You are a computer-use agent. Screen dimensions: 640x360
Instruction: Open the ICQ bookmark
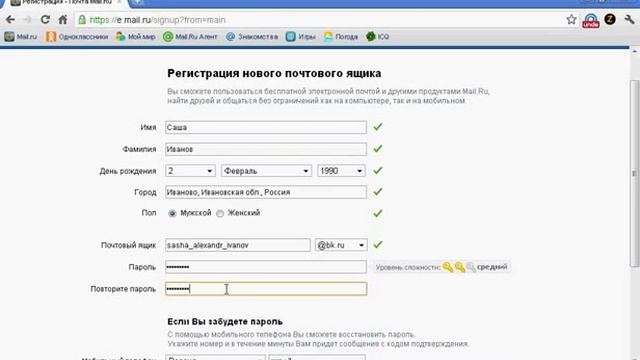click(x=378, y=37)
